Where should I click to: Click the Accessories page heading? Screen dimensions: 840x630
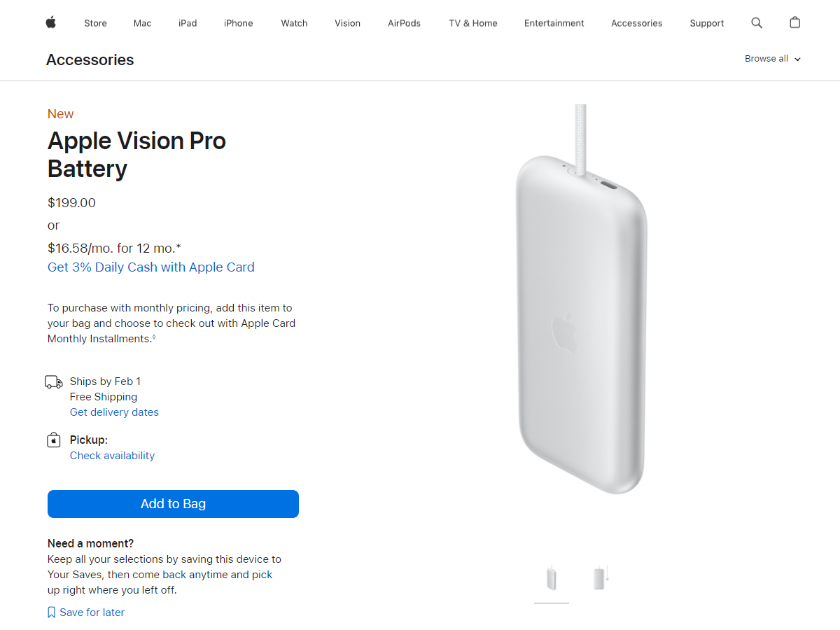(x=90, y=59)
